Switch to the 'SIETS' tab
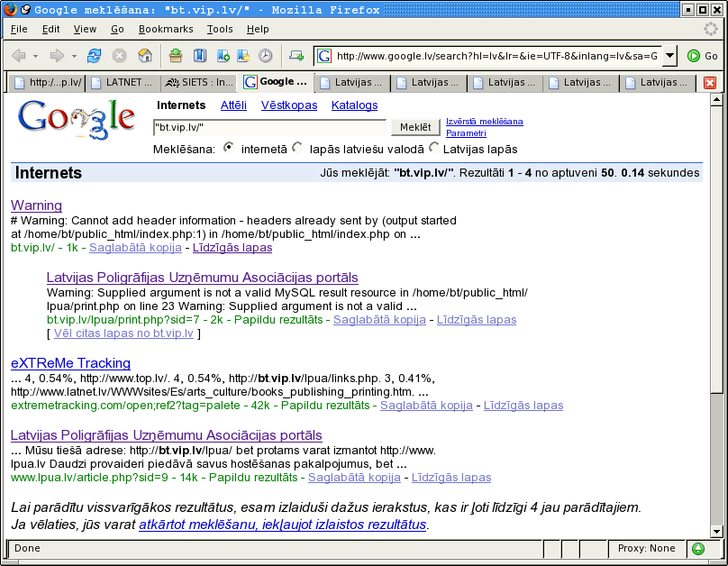Image resolution: width=728 pixels, height=566 pixels. [200, 83]
